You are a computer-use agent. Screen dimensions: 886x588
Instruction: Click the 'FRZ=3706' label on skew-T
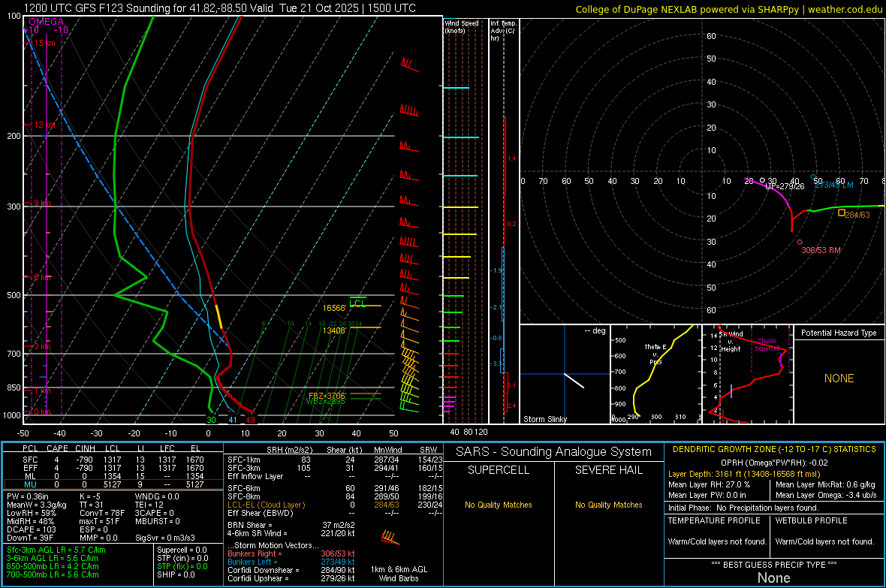[327, 395]
